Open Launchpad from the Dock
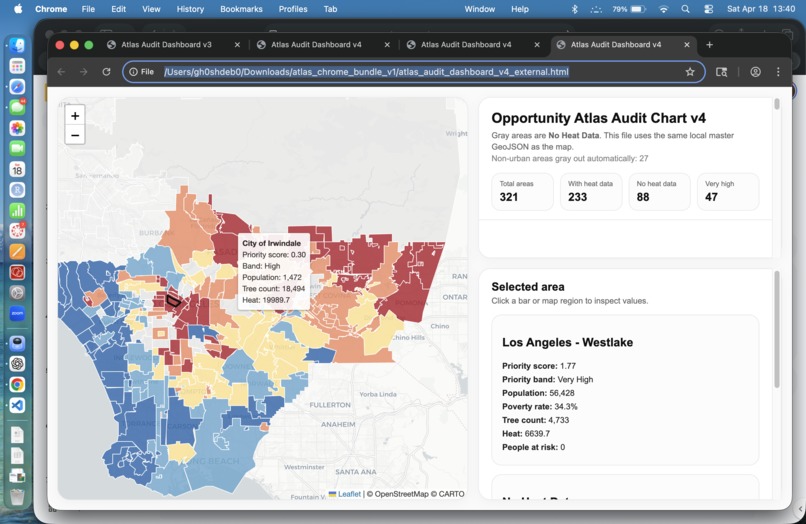Screen dimensions: 806x524 pyautogui.click(x=17, y=66)
